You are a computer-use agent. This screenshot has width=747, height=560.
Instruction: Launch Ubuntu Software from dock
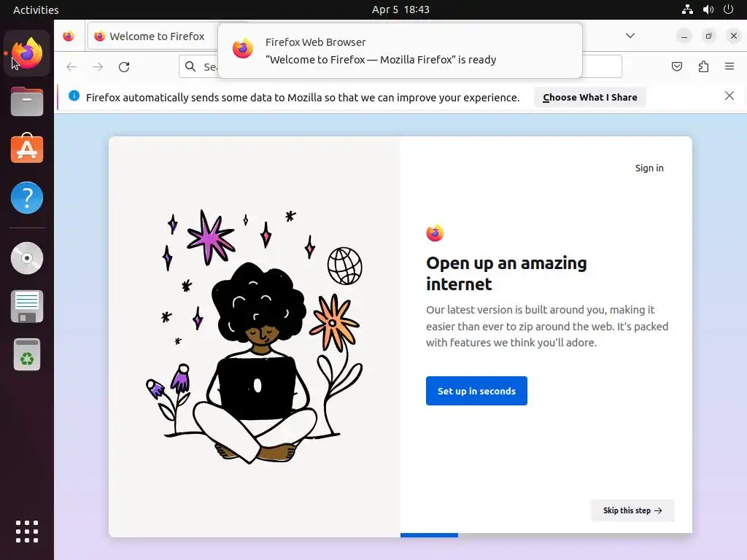pyautogui.click(x=27, y=149)
